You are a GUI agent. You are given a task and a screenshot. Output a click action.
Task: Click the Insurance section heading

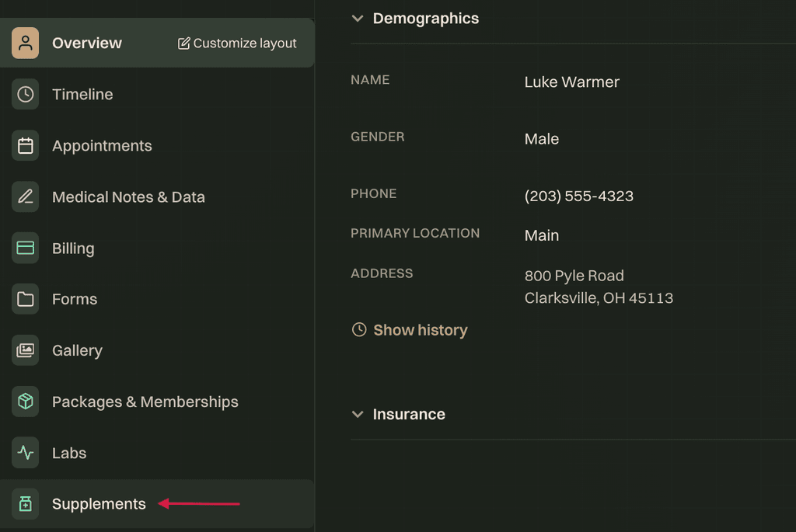point(409,415)
